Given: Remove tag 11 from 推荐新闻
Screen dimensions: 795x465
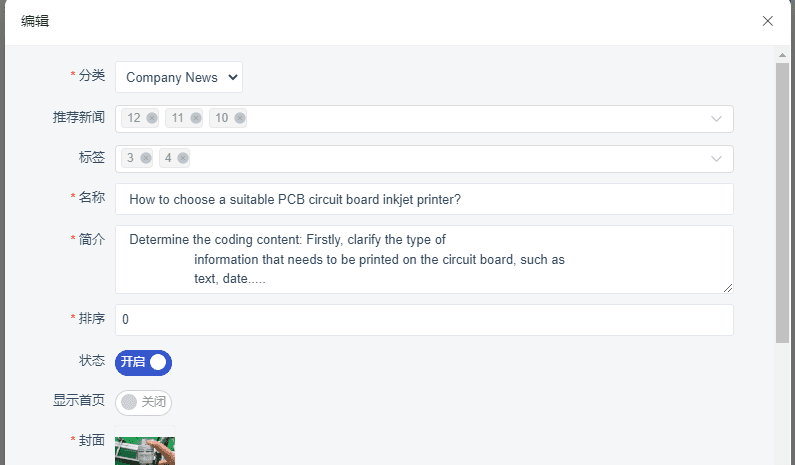Looking at the screenshot, I should click(196, 118).
